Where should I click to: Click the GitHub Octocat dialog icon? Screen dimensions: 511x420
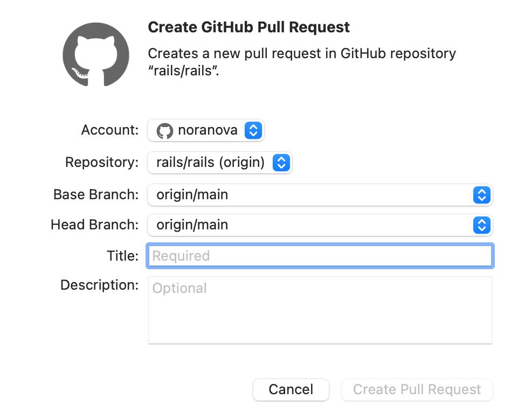coord(95,54)
